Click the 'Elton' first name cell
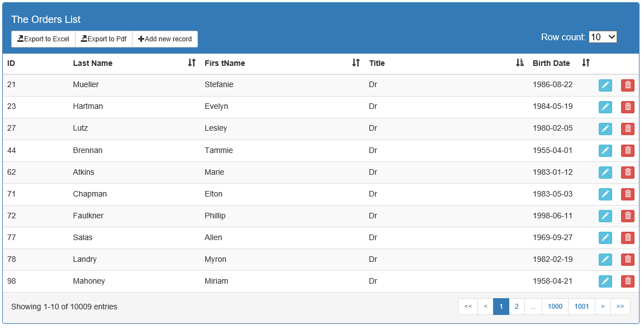The image size is (644, 330). pos(214,194)
